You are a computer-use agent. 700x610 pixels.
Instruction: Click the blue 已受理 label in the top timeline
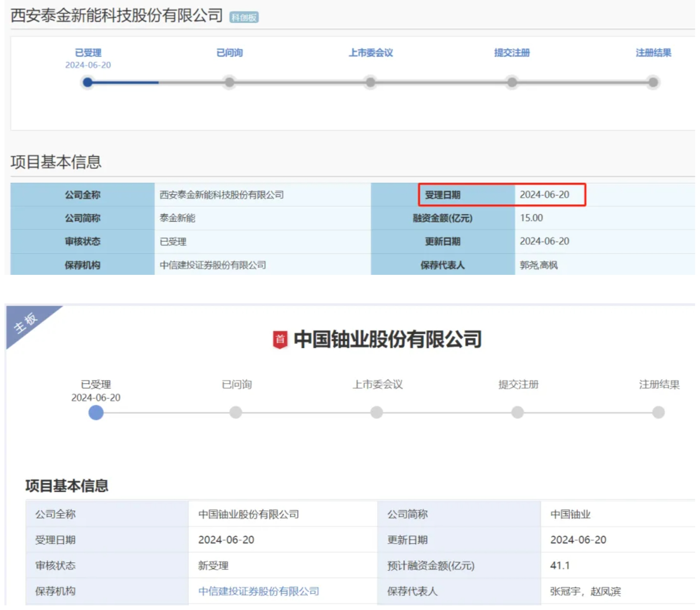tap(88, 53)
